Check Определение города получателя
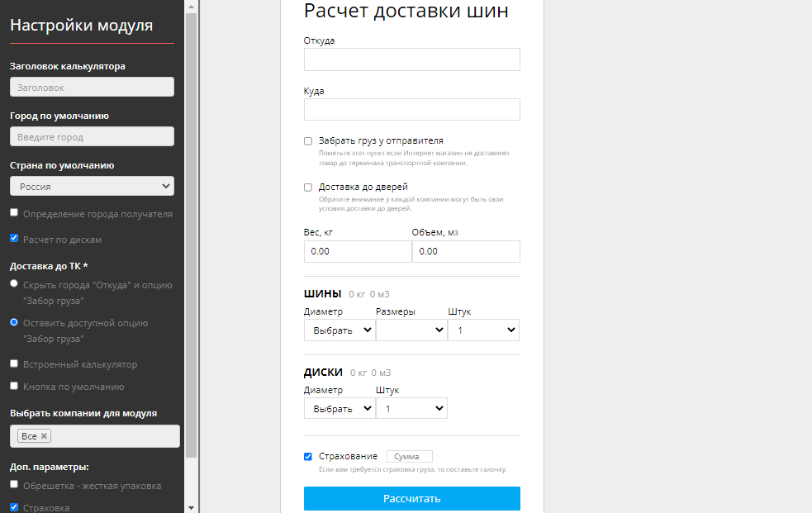This screenshot has width=812, height=513. pyautogui.click(x=13, y=211)
